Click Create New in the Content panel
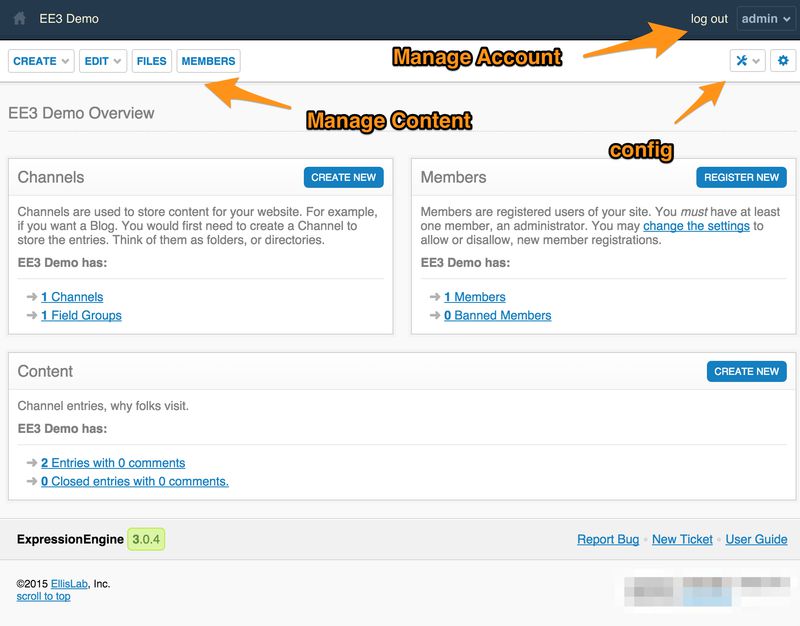 point(746,371)
